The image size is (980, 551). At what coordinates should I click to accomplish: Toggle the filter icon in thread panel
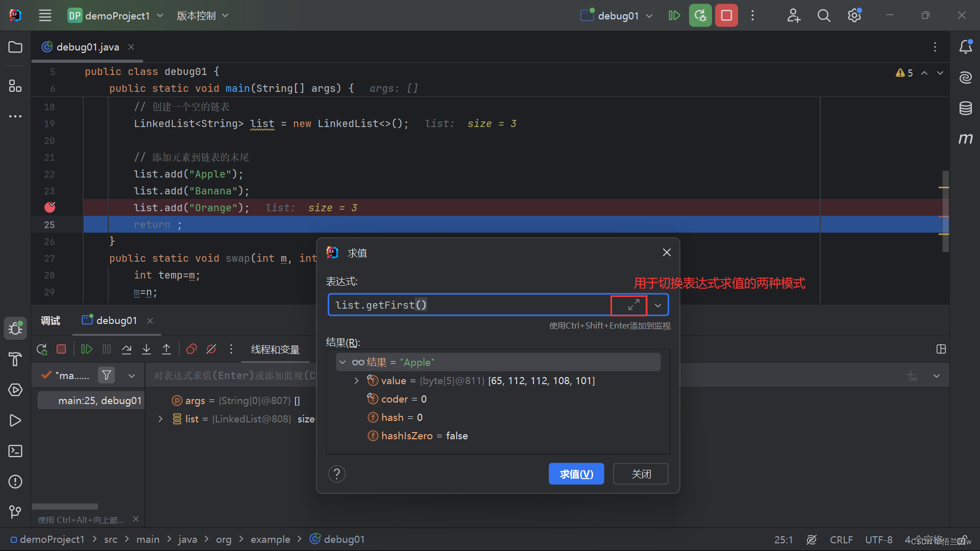pyautogui.click(x=106, y=375)
